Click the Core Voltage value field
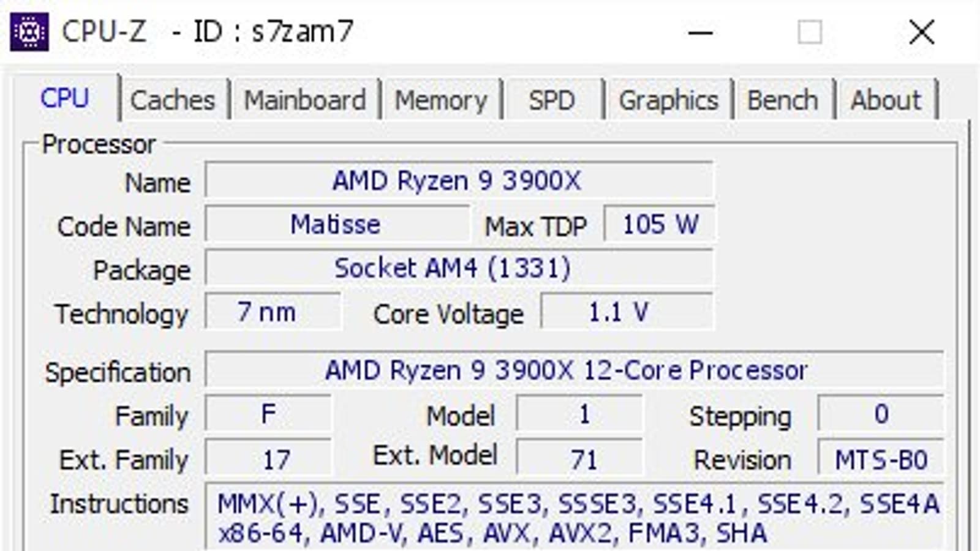 tap(626, 312)
